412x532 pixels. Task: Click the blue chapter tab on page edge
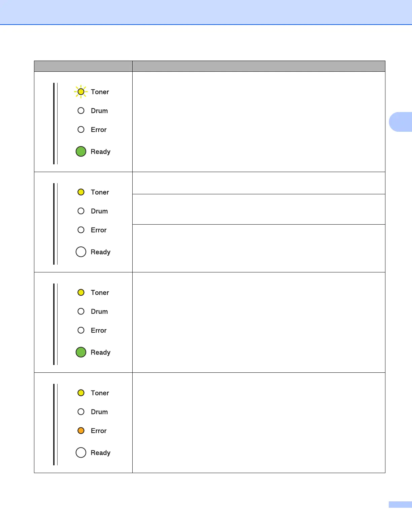pyautogui.click(x=401, y=122)
